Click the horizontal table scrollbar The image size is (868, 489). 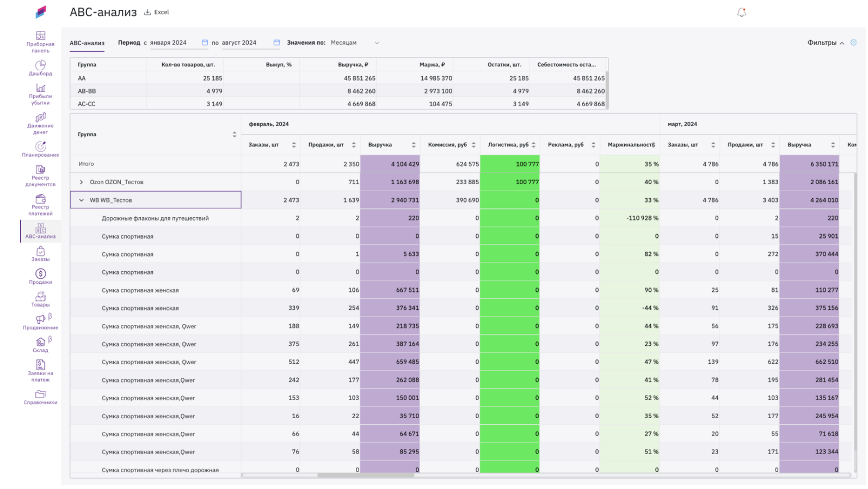[366, 475]
